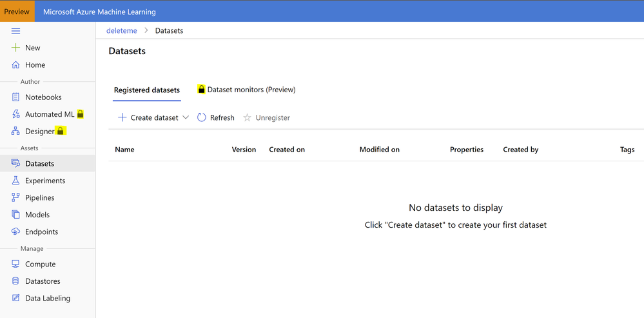Switch to the Registered datasets tab
The height and width of the screenshot is (318, 644).
[147, 90]
